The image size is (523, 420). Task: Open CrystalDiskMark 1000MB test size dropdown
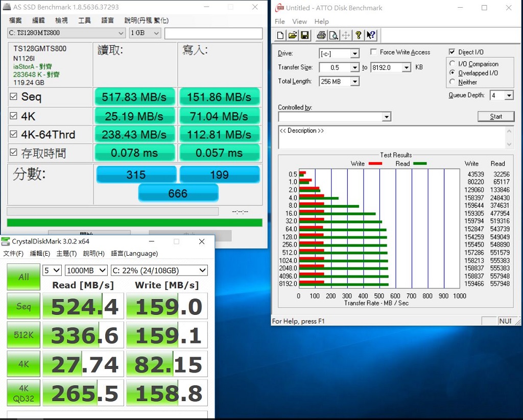[x=86, y=270]
